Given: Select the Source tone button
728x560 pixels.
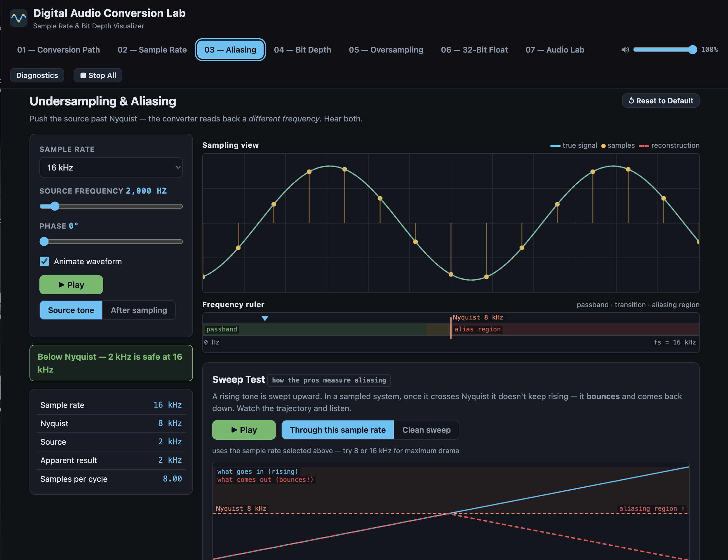Looking at the screenshot, I should [x=71, y=310].
